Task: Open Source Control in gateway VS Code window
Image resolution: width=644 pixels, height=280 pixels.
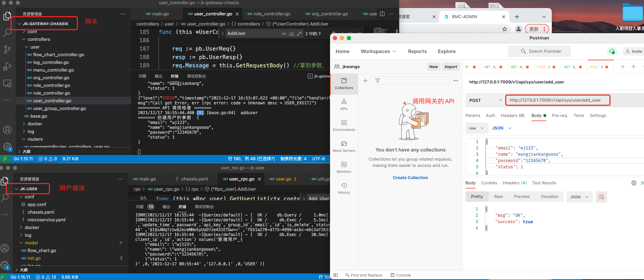Action: pyautogui.click(x=7, y=50)
